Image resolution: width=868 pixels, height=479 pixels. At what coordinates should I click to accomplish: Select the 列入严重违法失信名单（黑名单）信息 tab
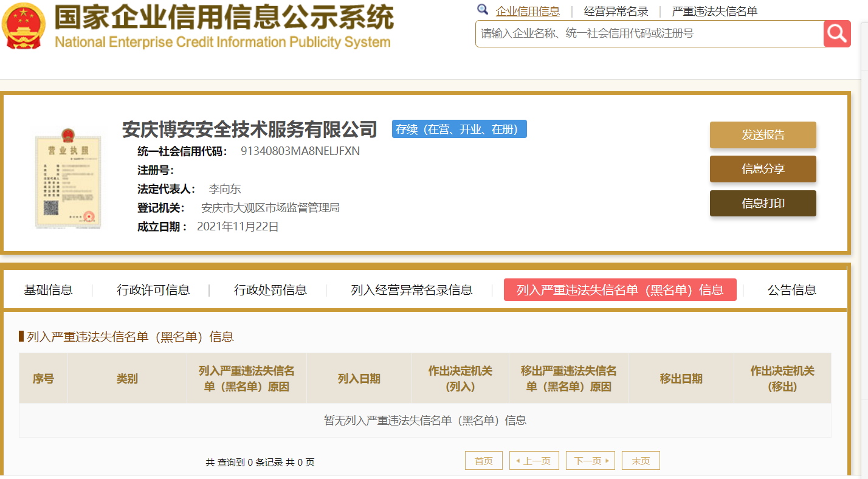[620, 290]
